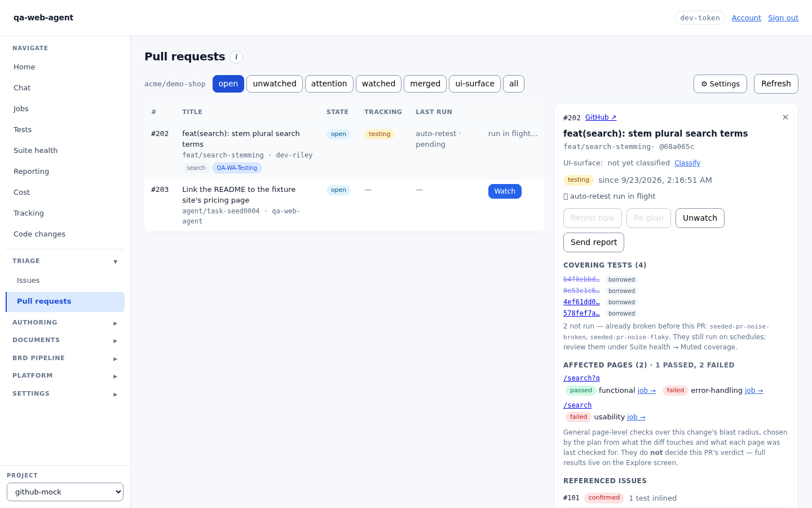Open Suite health page
812x508 pixels.
click(x=65, y=151)
